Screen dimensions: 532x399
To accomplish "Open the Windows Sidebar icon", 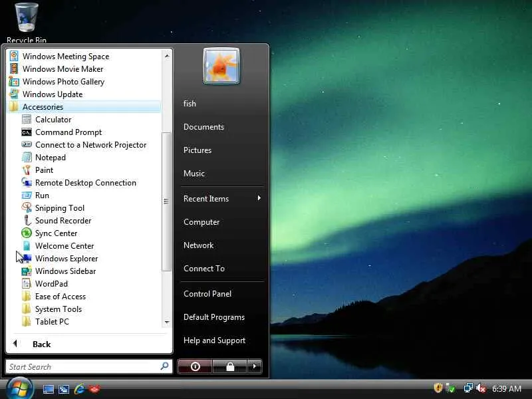I will [27, 271].
